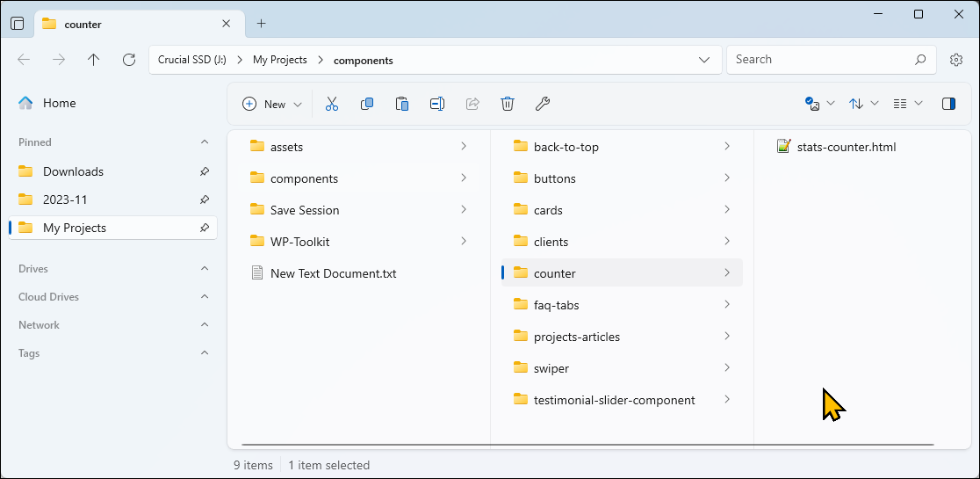Open the Settings gear icon
Viewport: 980px width, 479px height.
pyautogui.click(x=956, y=60)
